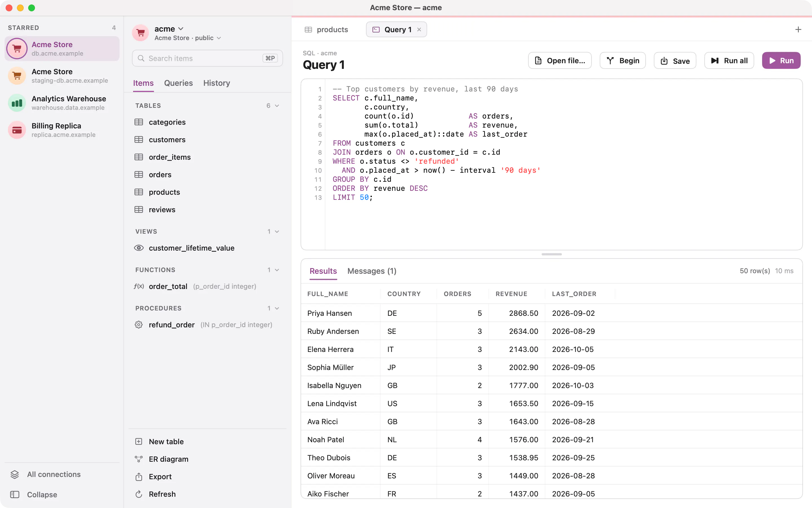Collapse the TABLES section chevron
This screenshot has height=508, width=812.
[277, 106]
